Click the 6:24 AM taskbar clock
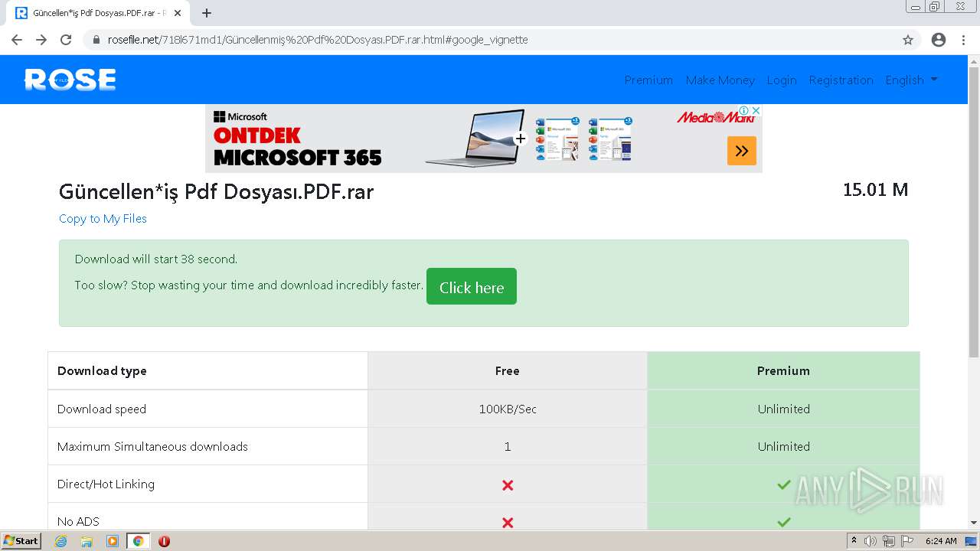 click(941, 541)
